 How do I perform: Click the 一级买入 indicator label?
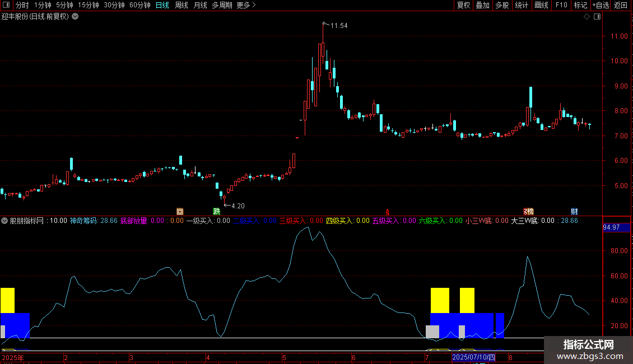pyautogui.click(x=199, y=221)
